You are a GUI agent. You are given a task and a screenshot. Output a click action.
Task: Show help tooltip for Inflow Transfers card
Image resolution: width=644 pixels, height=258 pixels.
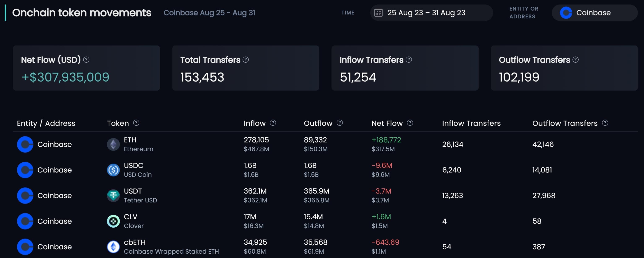(409, 60)
